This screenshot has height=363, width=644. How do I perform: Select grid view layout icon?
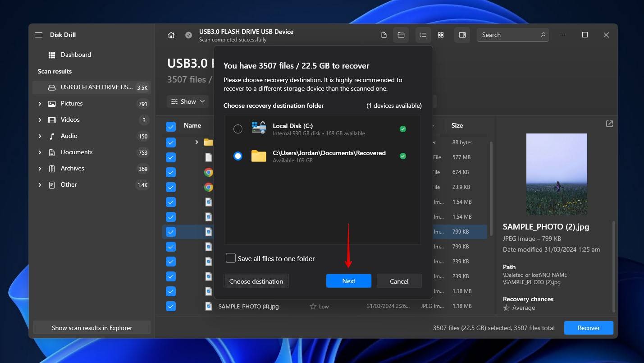[x=441, y=35]
